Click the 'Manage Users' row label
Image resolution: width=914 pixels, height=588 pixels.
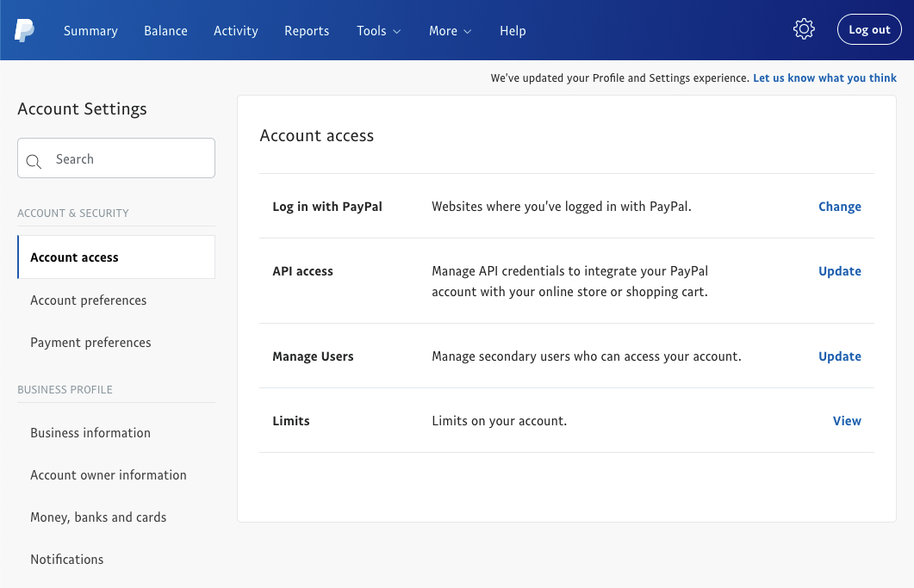point(313,356)
